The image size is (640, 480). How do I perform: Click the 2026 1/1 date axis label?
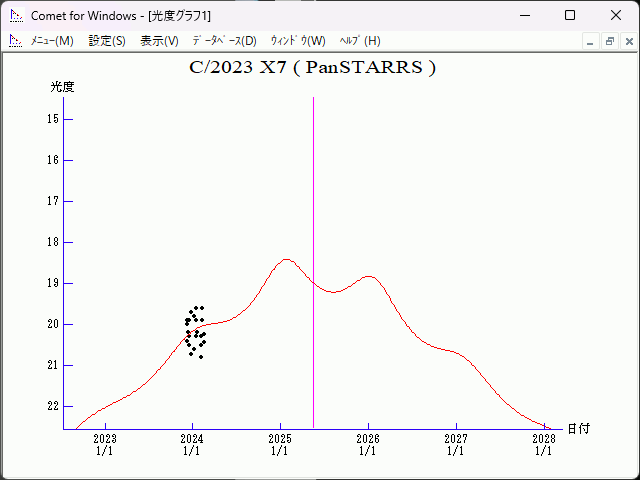click(x=368, y=444)
